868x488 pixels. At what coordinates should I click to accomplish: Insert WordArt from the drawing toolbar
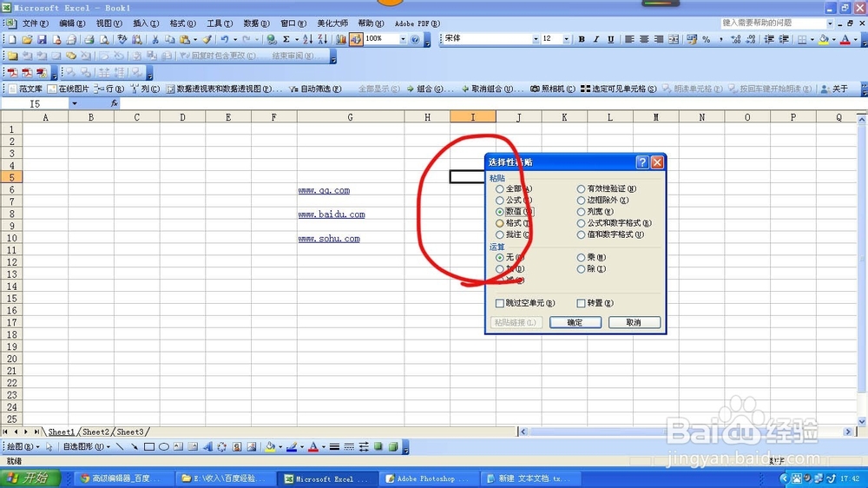[x=207, y=447]
